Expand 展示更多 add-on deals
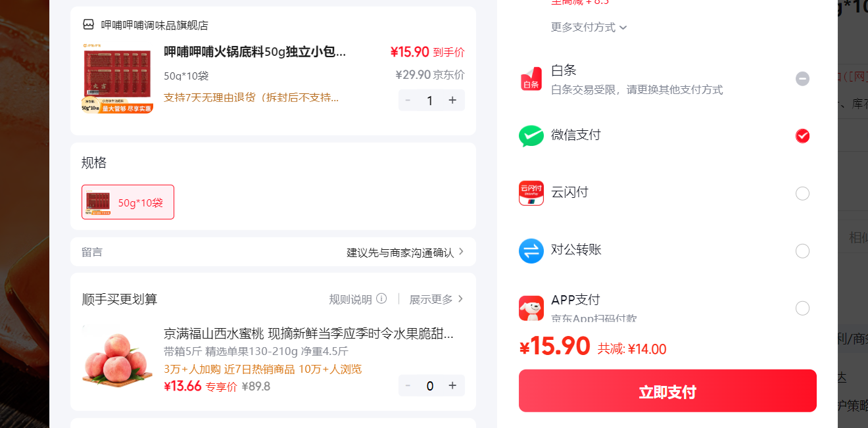 click(437, 299)
